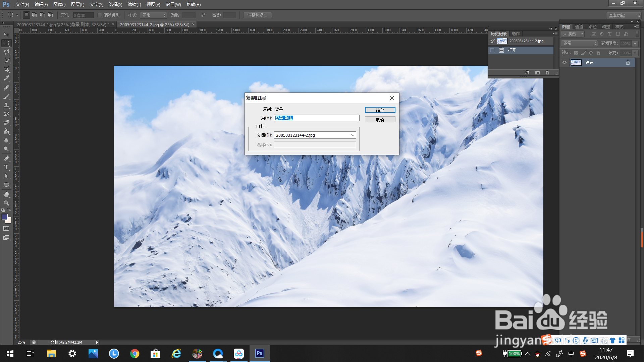Select the Eyedropper tool
This screenshot has height=362, width=644.
[6, 78]
